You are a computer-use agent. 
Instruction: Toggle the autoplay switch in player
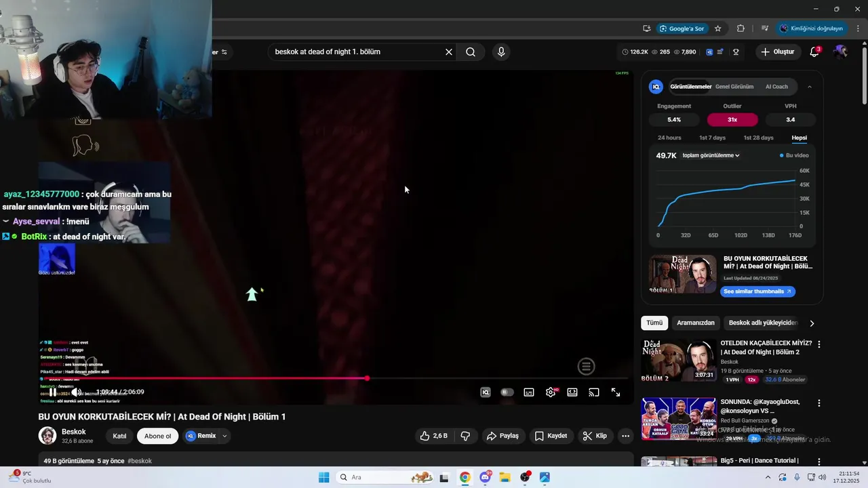[507, 392]
